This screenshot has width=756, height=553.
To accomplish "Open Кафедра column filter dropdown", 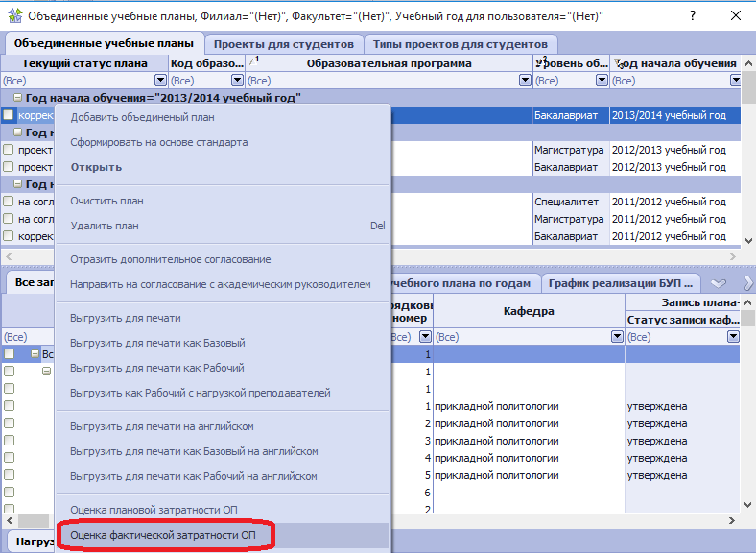I will (x=615, y=337).
